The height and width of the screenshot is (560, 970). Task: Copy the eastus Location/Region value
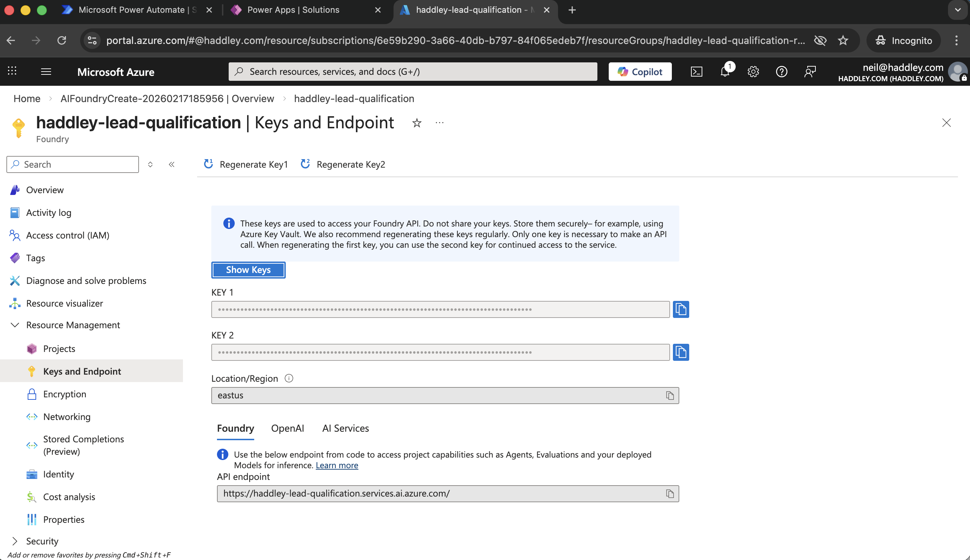(x=669, y=395)
